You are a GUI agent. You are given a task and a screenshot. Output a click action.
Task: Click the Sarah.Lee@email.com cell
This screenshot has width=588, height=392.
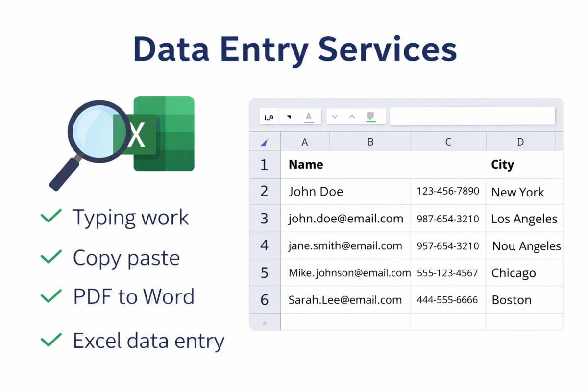pos(345,300)
